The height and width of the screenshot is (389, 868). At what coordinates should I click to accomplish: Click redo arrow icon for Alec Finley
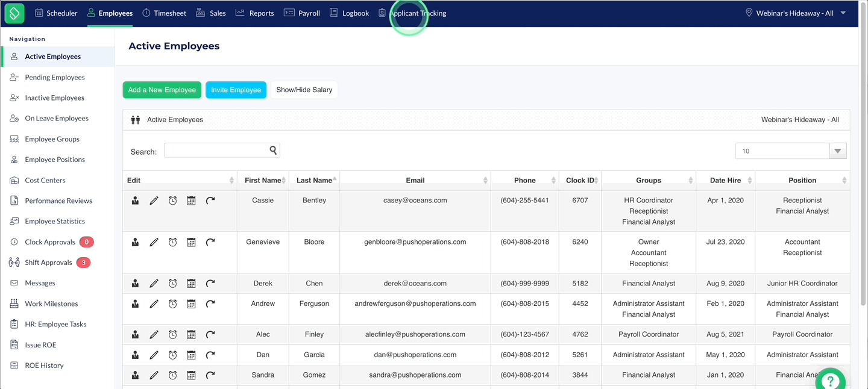click(210, 335)
